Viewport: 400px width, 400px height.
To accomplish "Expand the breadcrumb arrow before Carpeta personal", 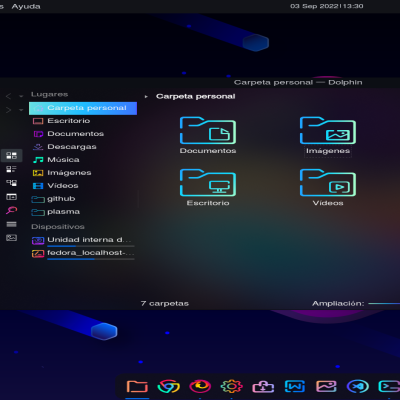I will pyautogui.click(x=146, y=97).
